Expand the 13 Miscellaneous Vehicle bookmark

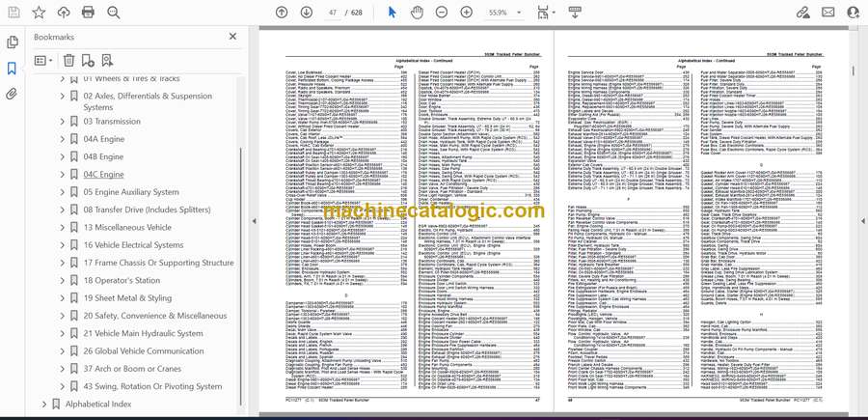pos(62,228)
